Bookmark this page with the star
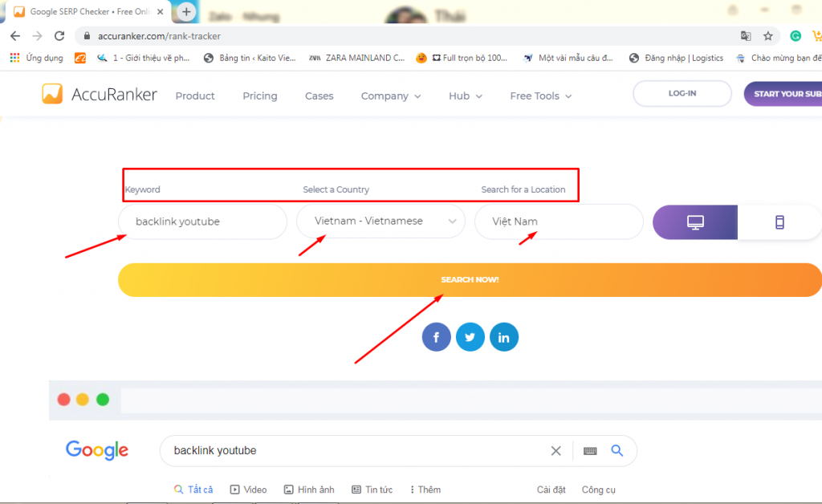The height and width of the screenshot is (504, 822). pyautogui.click(x=768, y=36)
